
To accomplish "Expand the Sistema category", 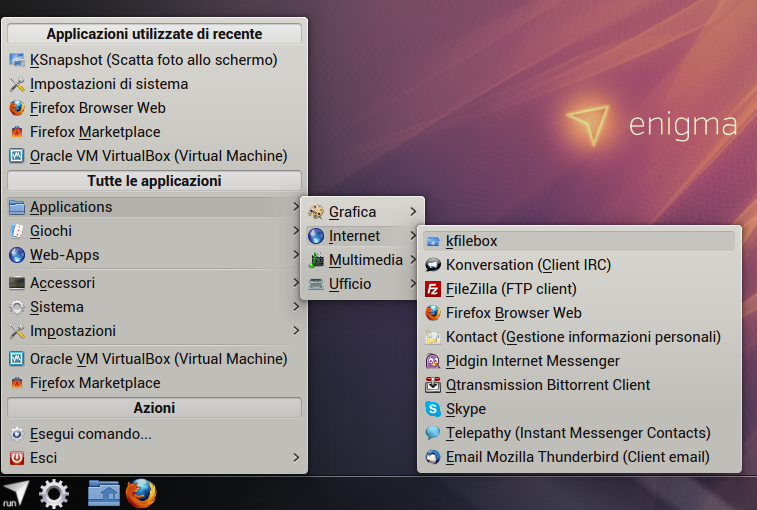I will tap(154, 307).
